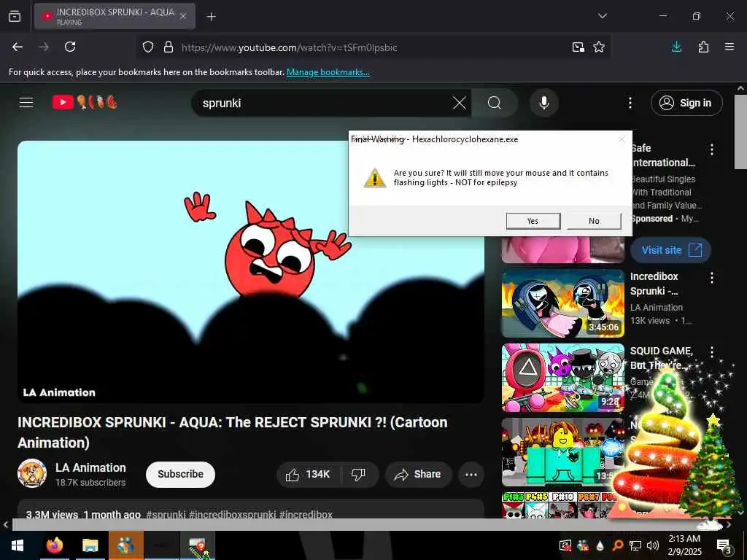The width and height of the screenshot is (747, 560).
Task: Open Windows Start menu
Action: (x=18, y=545)
